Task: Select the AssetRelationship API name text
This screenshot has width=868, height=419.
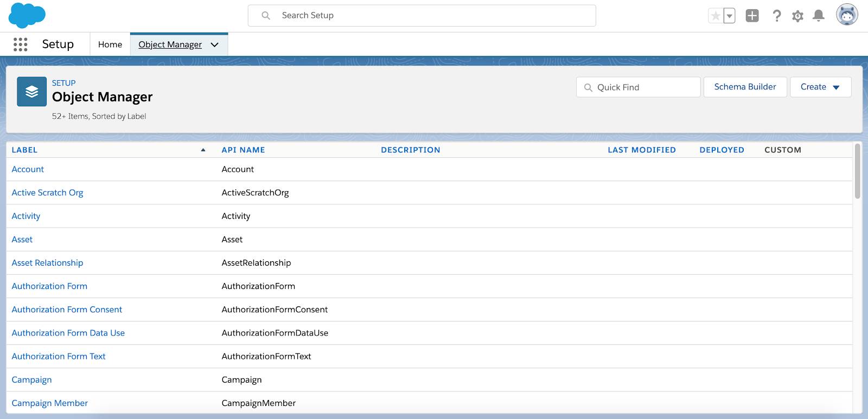Action: (256, 262)
